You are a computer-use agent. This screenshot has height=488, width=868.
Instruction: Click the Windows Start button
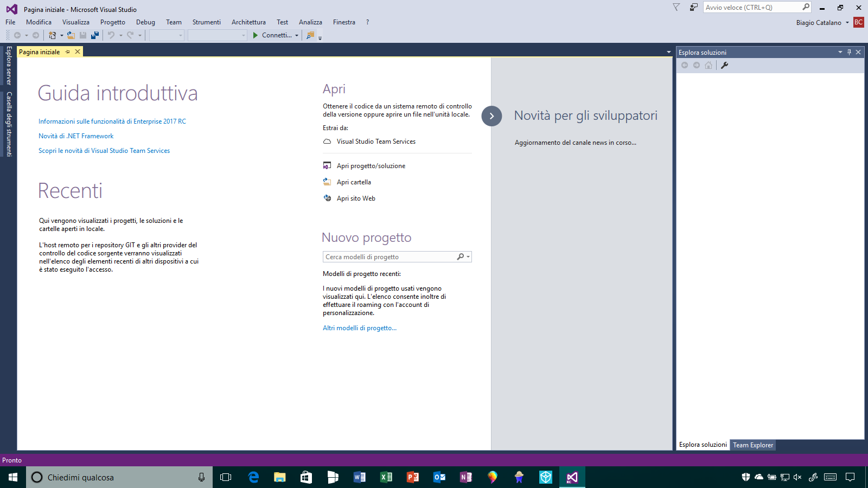13,477
